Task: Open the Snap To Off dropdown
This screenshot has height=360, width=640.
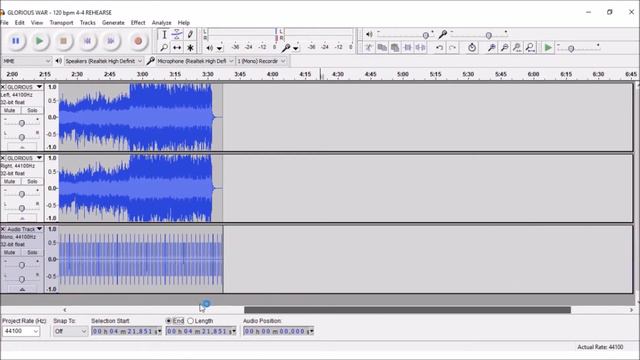Action: [71, 331]
